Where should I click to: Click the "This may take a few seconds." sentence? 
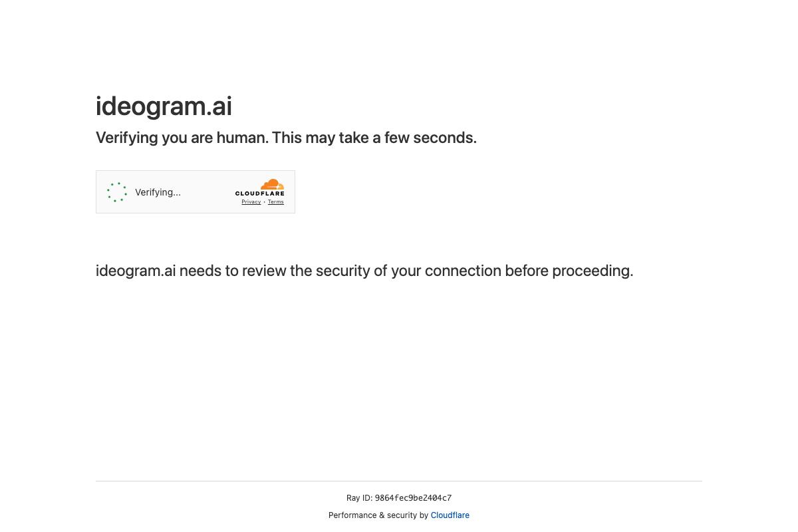click(x=374, y=138)
